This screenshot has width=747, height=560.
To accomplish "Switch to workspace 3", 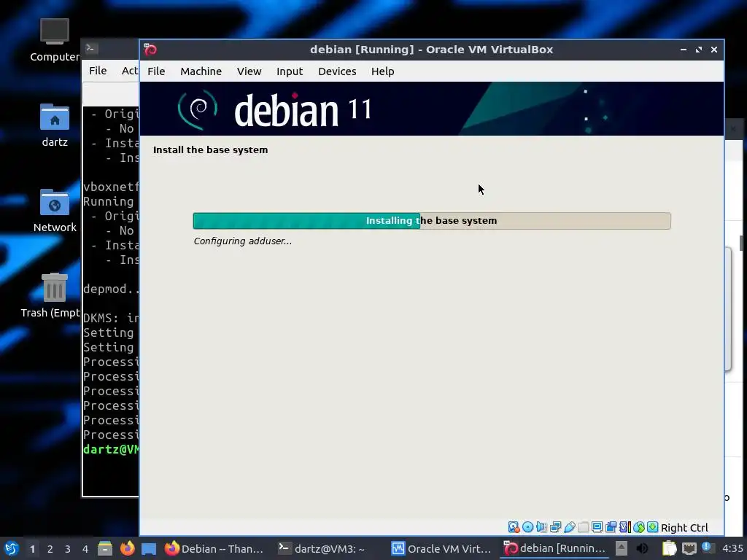I will click(x=68, y=549).
